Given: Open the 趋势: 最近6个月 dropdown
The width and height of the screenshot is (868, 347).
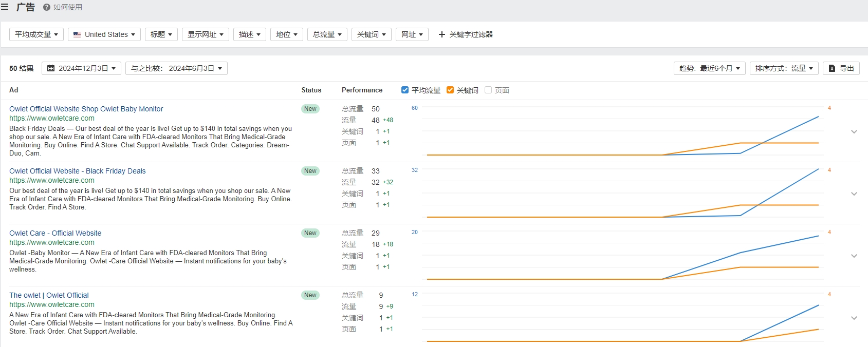Looking at the screenshot, I should (x=710, y=68).
